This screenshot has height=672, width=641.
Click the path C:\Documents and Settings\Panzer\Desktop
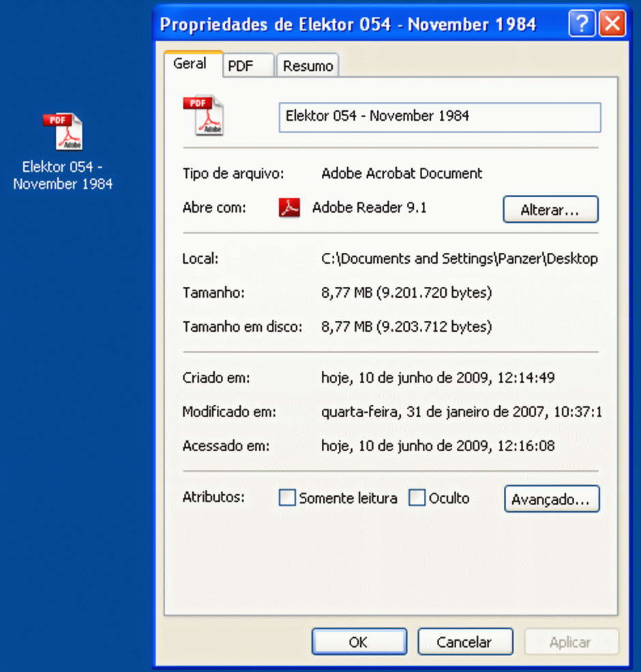459,259
